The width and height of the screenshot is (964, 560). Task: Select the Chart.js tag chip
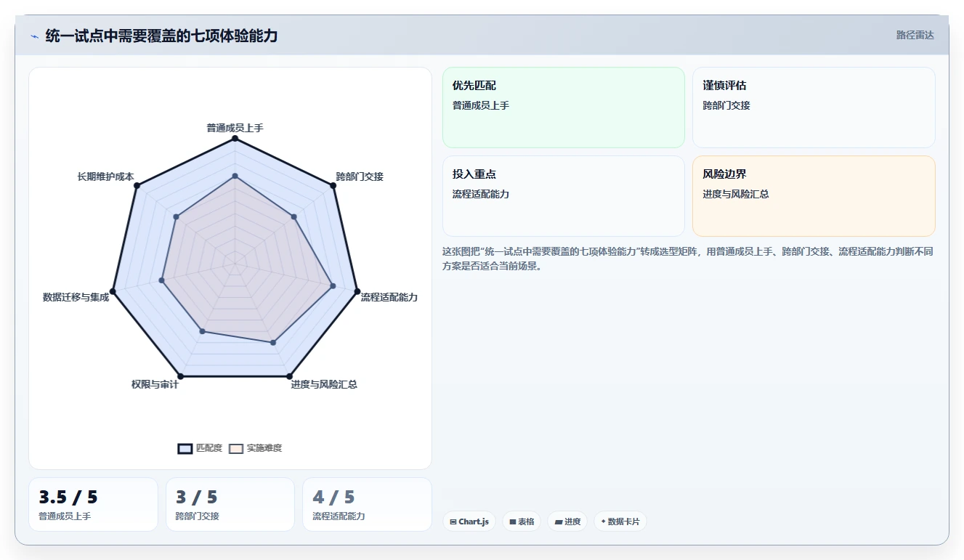click(x=469, y=522)
